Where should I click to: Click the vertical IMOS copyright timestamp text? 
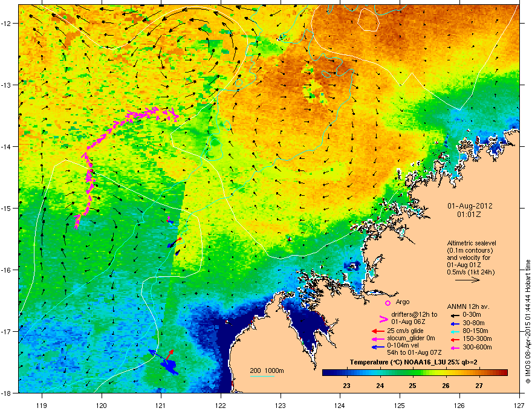coord(528,322)
